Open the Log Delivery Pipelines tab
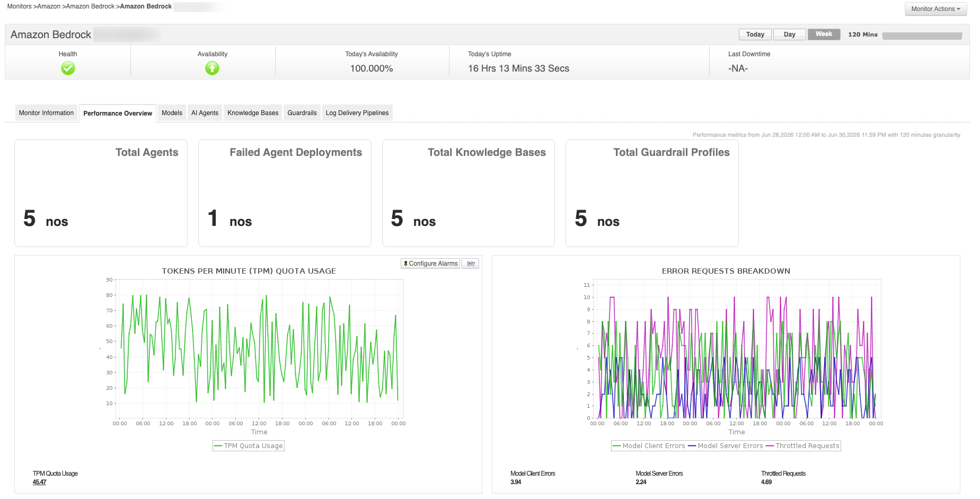 pyautogui.click(x=357, y=113)
